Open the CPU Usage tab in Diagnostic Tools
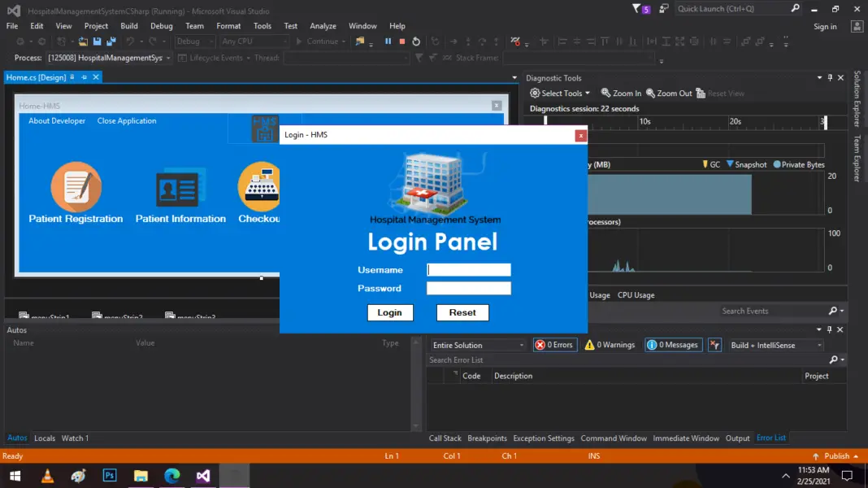 coord(636,295)
